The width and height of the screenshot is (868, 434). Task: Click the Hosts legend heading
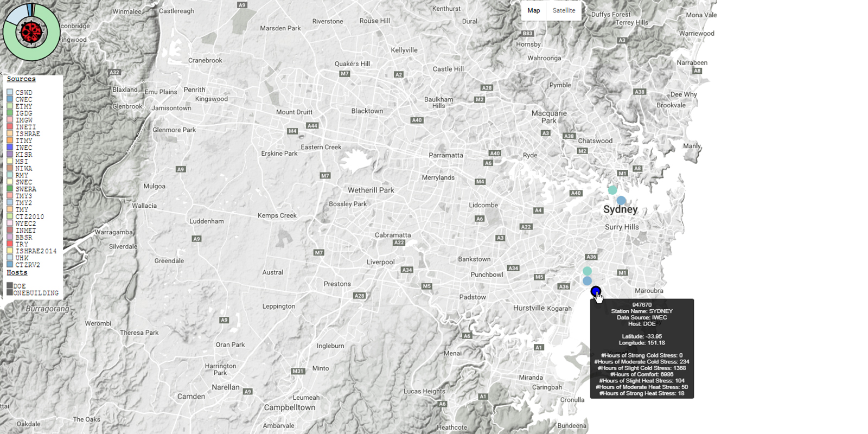pyautogui.click(x=17, y=272)
